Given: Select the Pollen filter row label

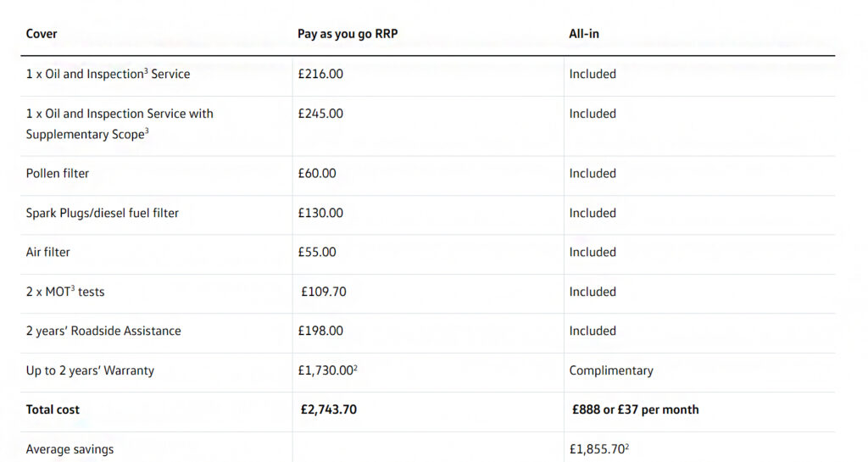Looking at the screenshot, I should tap(58, 173).
